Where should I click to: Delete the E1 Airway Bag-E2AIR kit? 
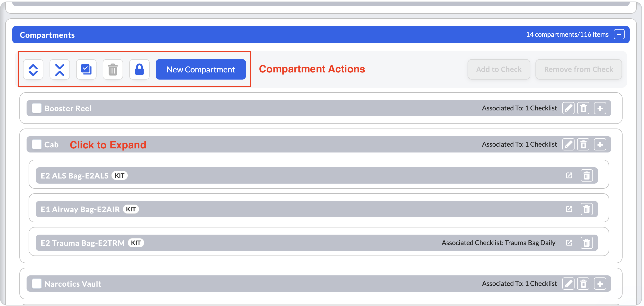(587, 209)
